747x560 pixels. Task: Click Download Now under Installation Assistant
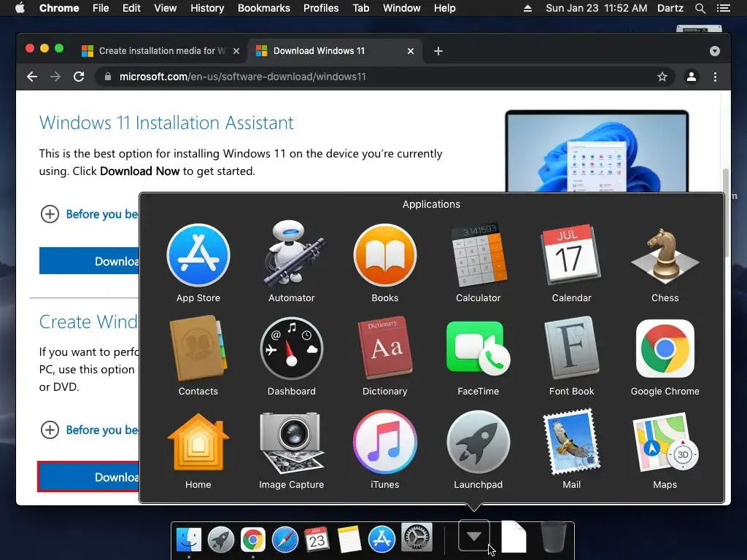(89, 261)
